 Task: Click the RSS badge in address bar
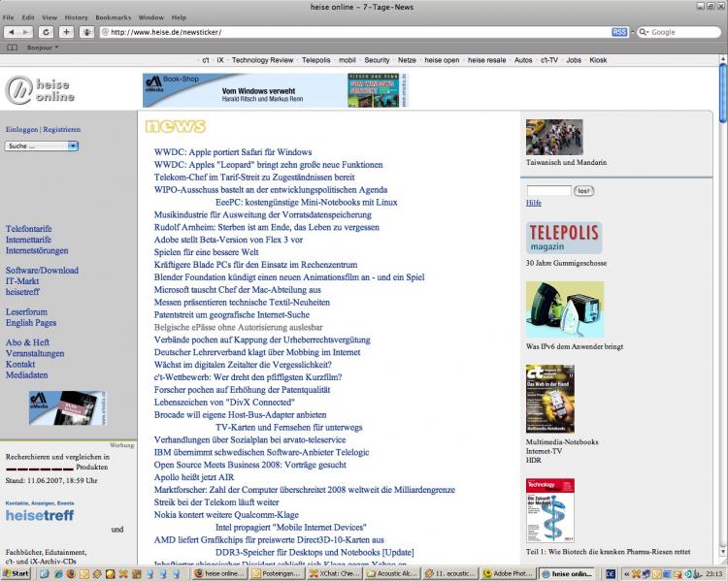(619, 32)
